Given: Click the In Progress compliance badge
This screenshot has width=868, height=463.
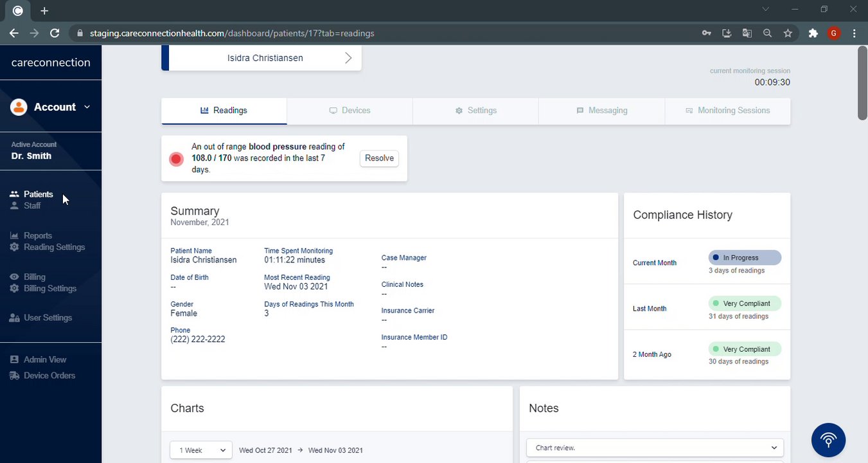Looking at the screenshot, I should coord(745,258).
